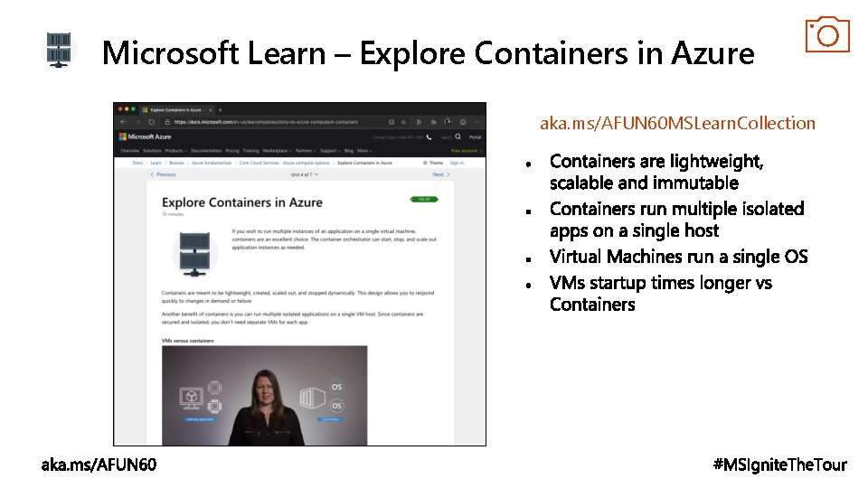Open the reader view icon in the address bar
Image resolution: width=868 pixels, height=488 pixels.
coord(392,122)
